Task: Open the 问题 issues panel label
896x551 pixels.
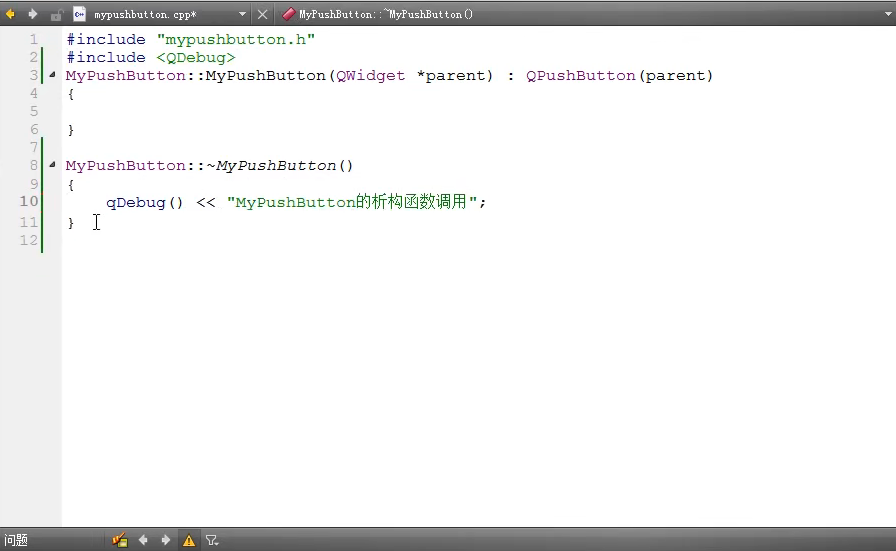Action: tap(16, 540)
